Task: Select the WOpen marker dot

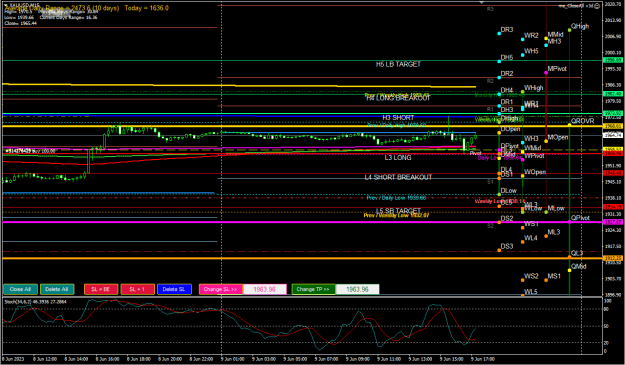Action: (x=523, y=176)
